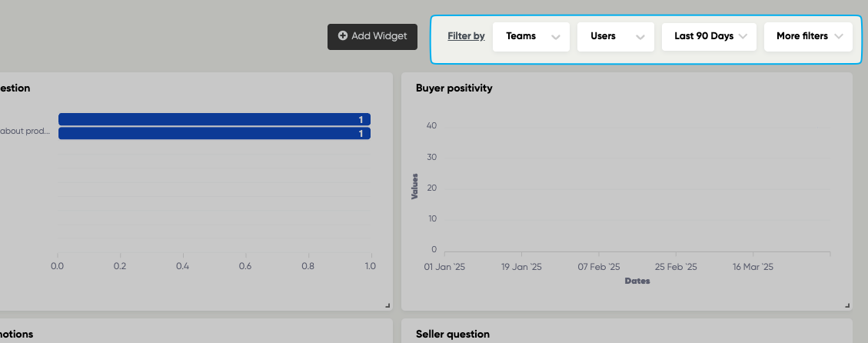Expand the Users filter dropdown

(615, 36)
